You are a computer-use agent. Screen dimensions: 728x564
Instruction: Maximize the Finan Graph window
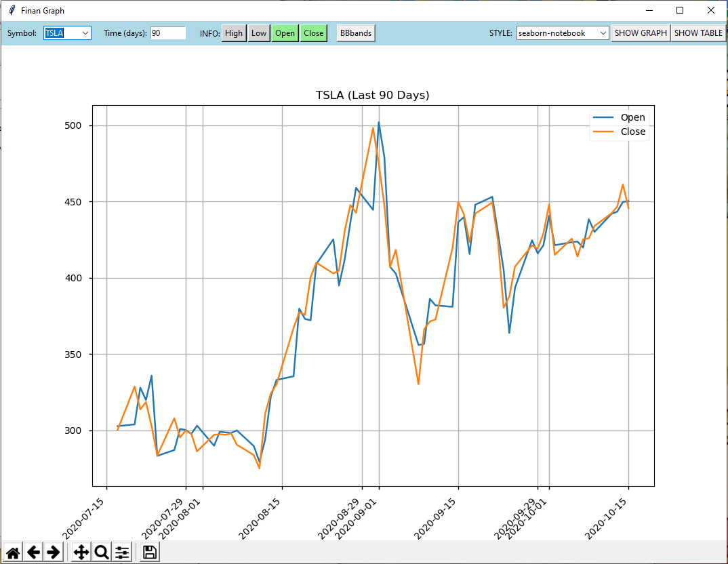click(x=680, y=10)
